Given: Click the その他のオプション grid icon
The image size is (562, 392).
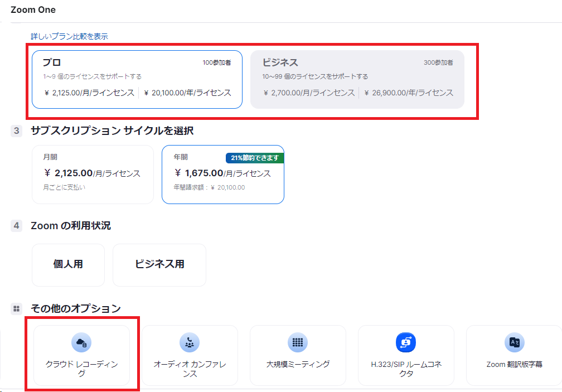Looking at the screenshot, I should (x=17, y=308).
